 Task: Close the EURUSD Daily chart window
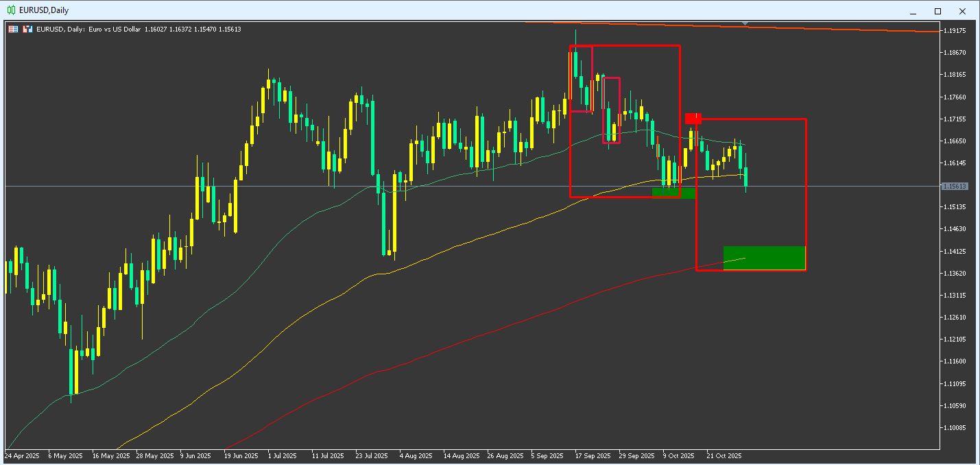(x=962, y=11)
